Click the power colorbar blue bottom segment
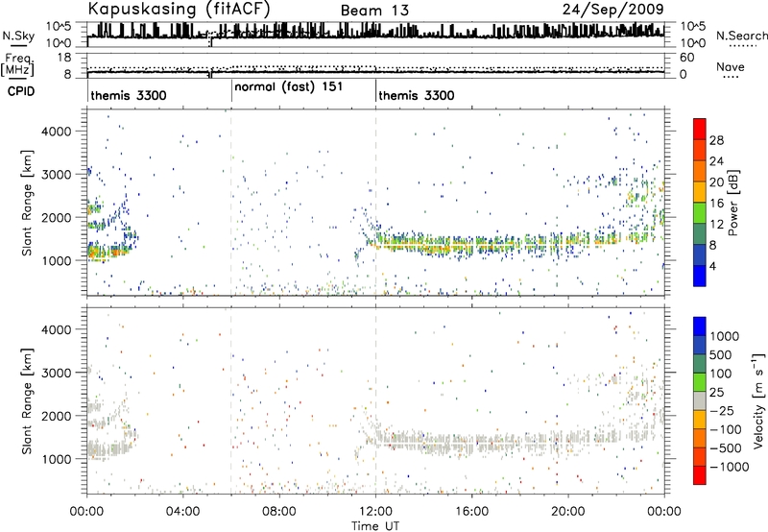Image resolution: width=768 pixels, height=532 pixels. coord(700,276)
